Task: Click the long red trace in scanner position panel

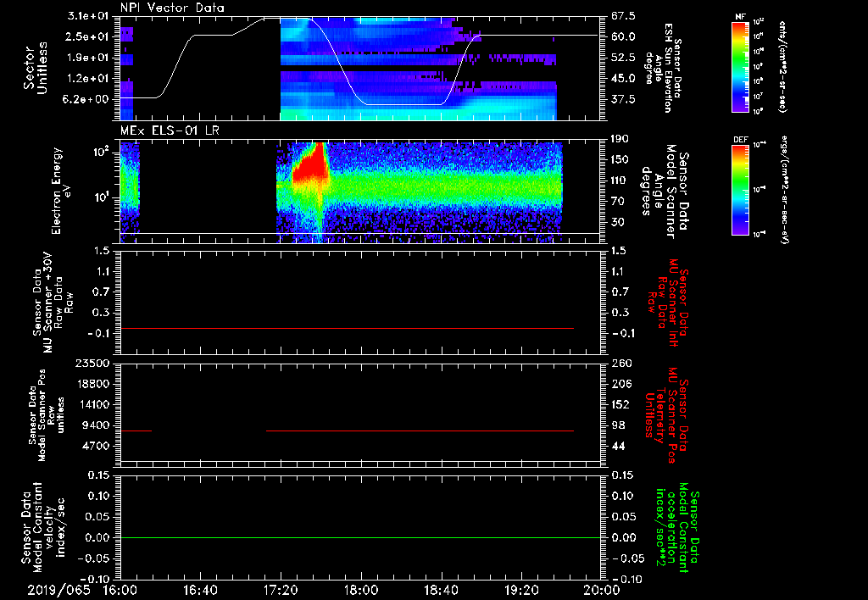Action: [420, 431]
